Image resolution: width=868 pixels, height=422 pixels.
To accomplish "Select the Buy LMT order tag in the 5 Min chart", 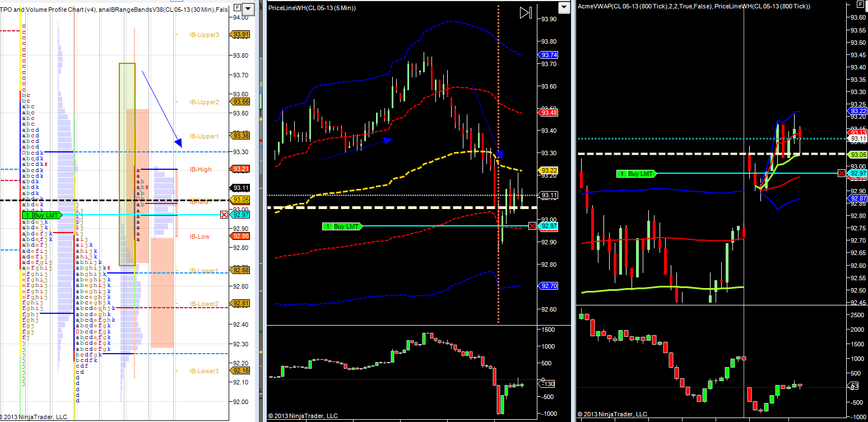I will click(342, 226).
